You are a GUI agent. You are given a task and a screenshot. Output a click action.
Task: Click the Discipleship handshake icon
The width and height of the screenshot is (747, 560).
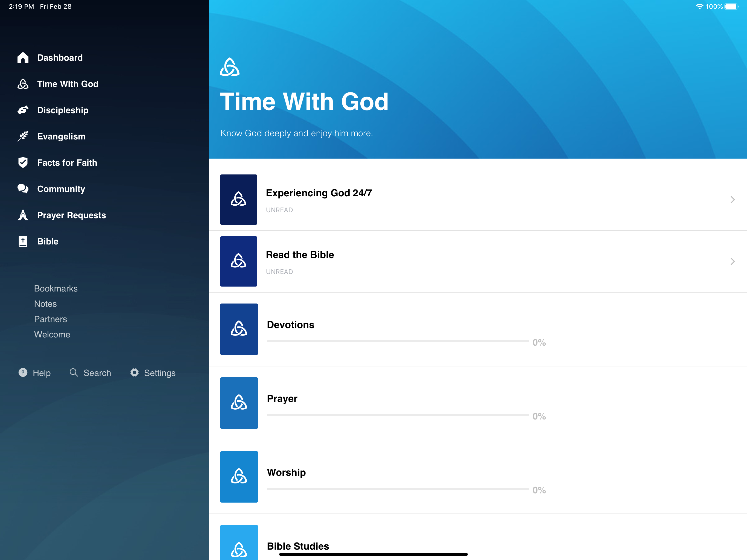(x=23, y=110)
